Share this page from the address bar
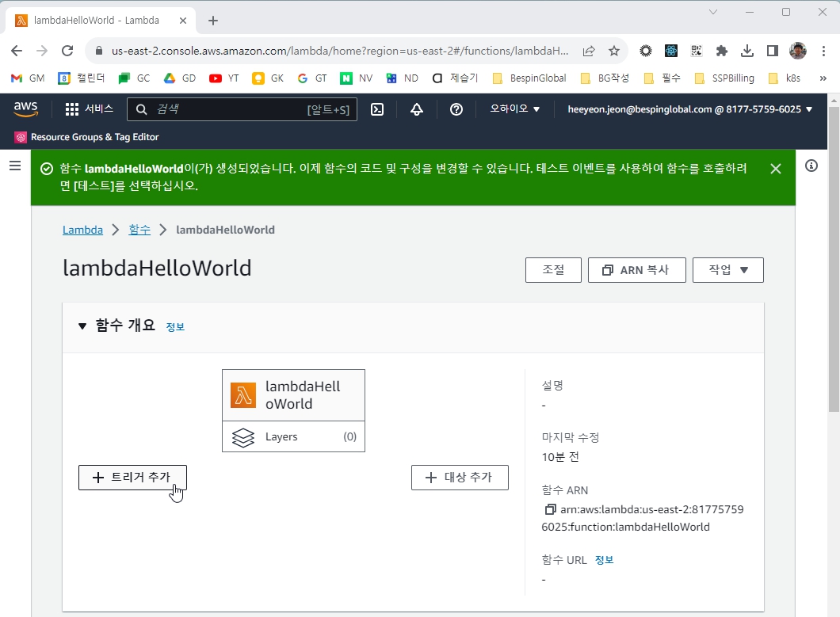Screen dimensions: 840x617 coord(589,51)
